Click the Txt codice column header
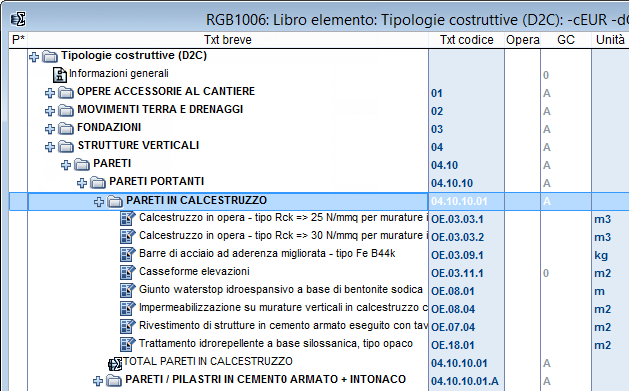This screenshot has width=629, height=391. (x=466, y=40)
